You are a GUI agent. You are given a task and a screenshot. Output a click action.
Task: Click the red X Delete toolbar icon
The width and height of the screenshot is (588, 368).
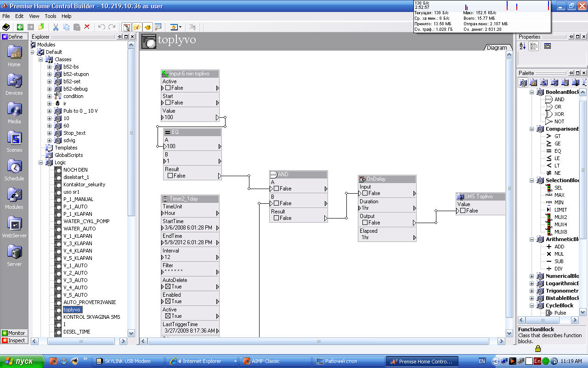point(87,27)
